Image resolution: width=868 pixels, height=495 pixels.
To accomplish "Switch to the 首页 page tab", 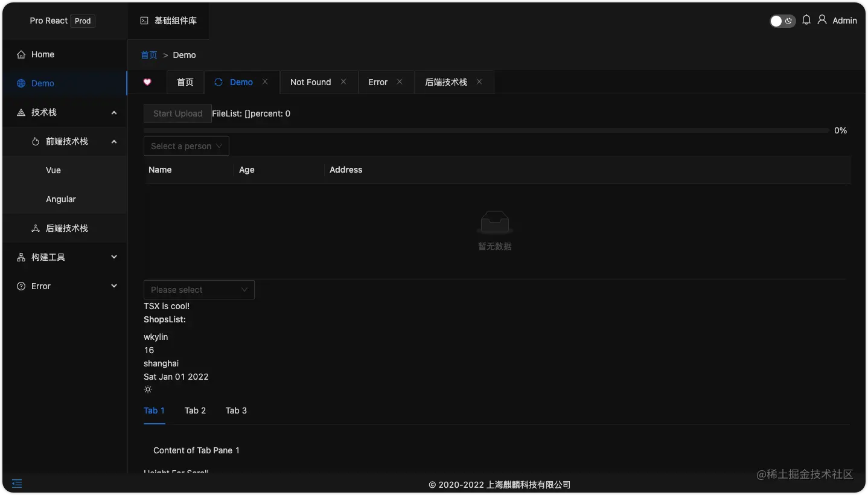I will click(x=185, y=82).
